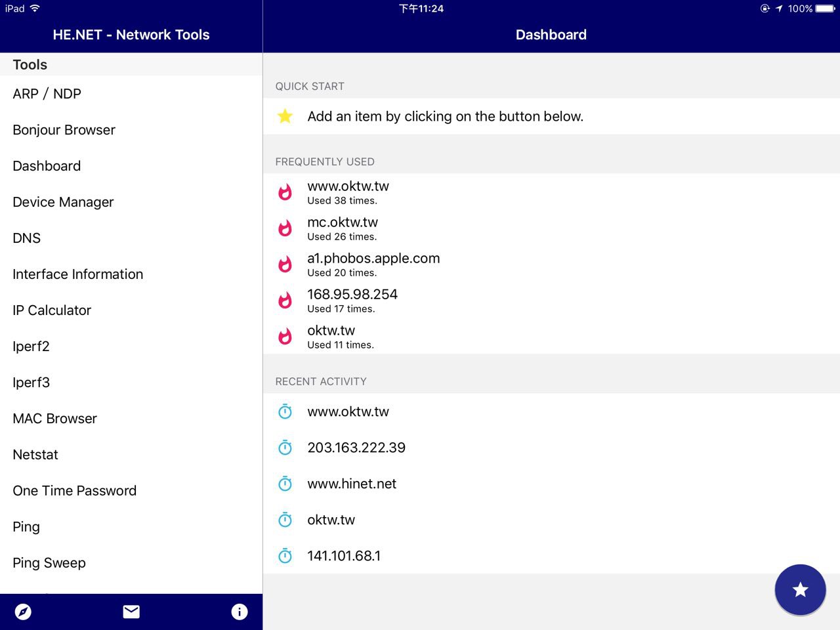Tap the stopwatch icon beside 141.101.68.1

[x=285, y=556]
